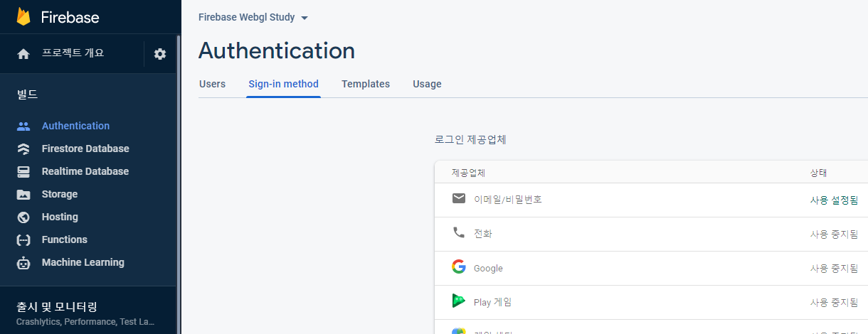Image resolution: width=868 pixels, height=334 pixels.
Task: Click the Authentication people icon in sidebar
Action: (23, 126)
